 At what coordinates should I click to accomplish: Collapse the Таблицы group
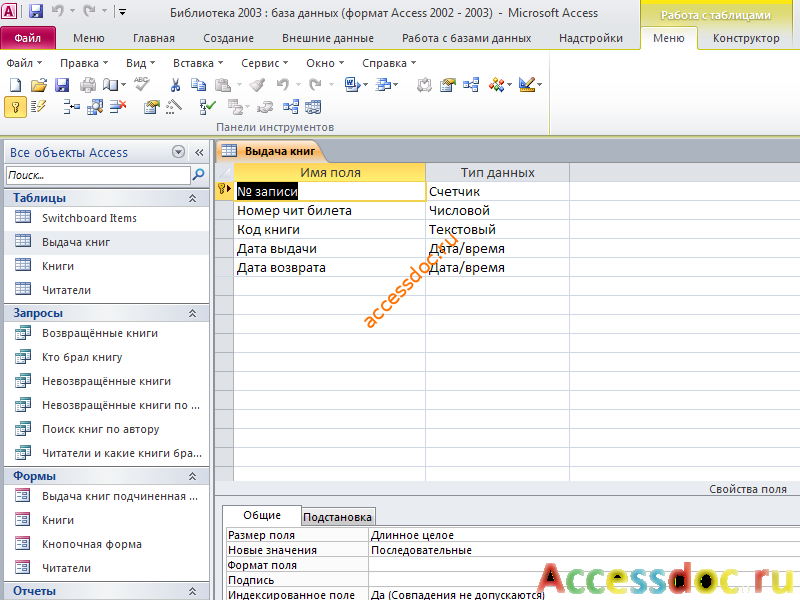pyautogui.click(x=192, y=198)
